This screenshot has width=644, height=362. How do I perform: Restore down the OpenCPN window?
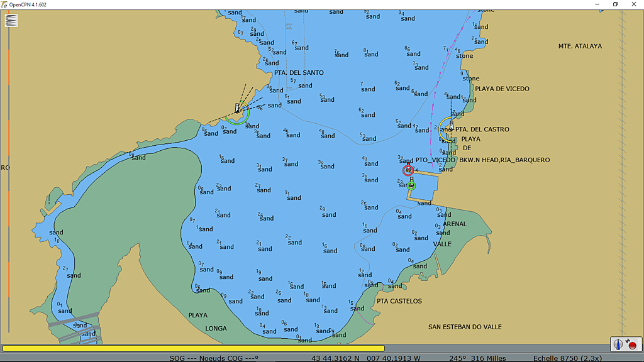pyautogui.click(x=615, y=4)
